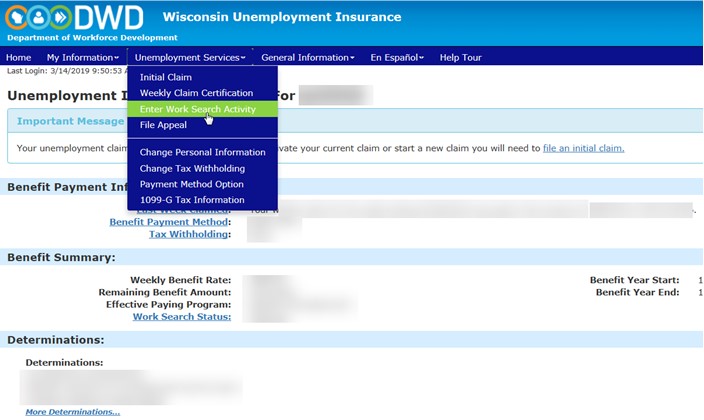Viewport: 704px width, 420px height.
Task: Start the Help Tour
Action: click(460, 58)
